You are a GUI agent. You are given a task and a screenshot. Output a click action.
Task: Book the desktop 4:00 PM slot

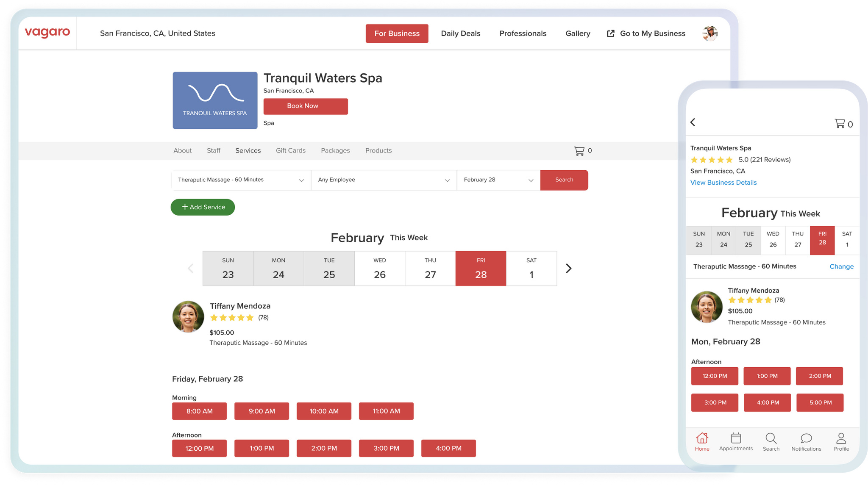point(448,449)
